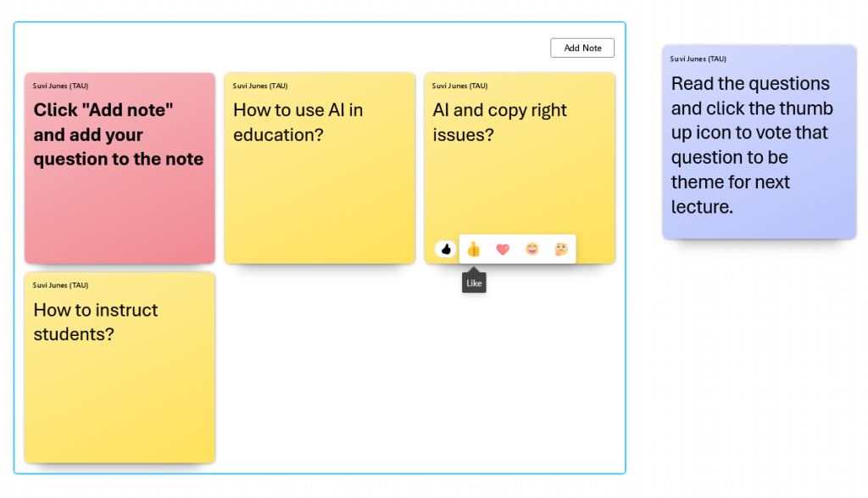Click the yellow thumbs-up Like reaction
The image size is (868, 498).
coord(473,249)
